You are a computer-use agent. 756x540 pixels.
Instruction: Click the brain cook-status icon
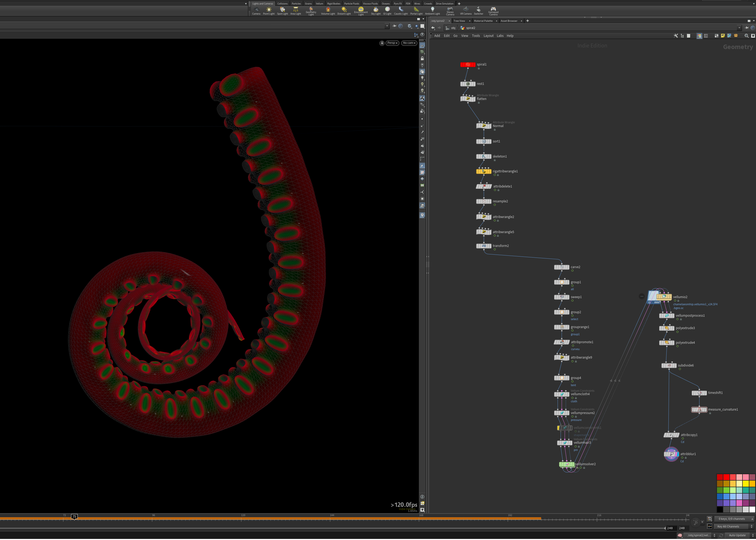[x=680, y=535]
